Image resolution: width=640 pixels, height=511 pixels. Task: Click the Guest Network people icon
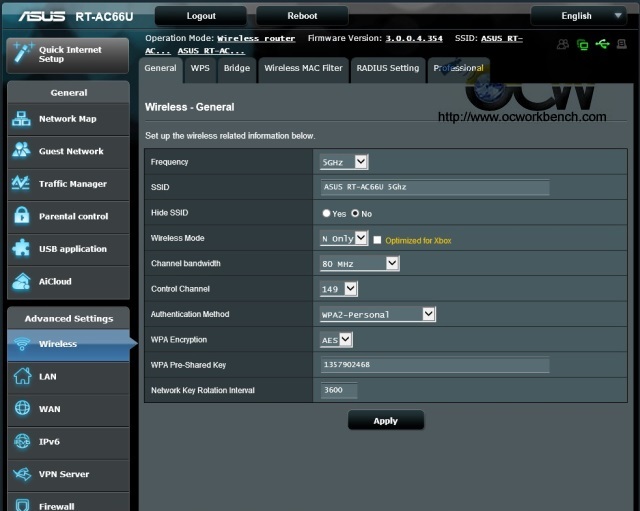tap(21, 150)
